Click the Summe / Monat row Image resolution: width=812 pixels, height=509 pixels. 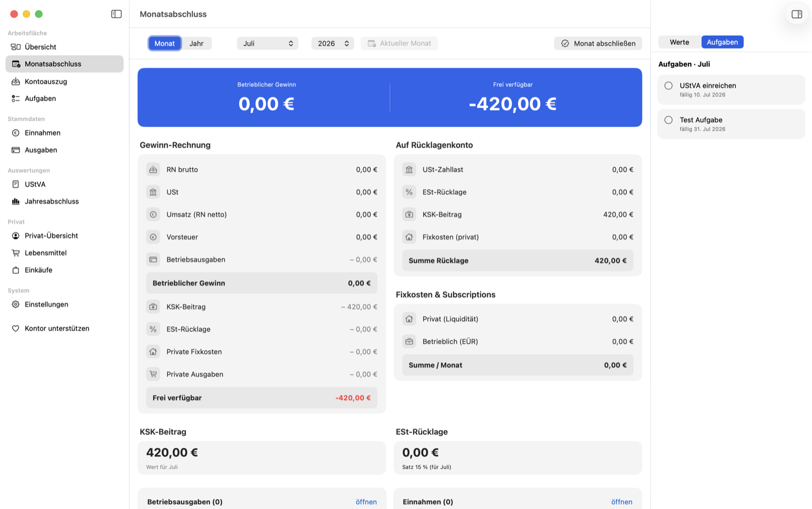click(x=518, y=365)
